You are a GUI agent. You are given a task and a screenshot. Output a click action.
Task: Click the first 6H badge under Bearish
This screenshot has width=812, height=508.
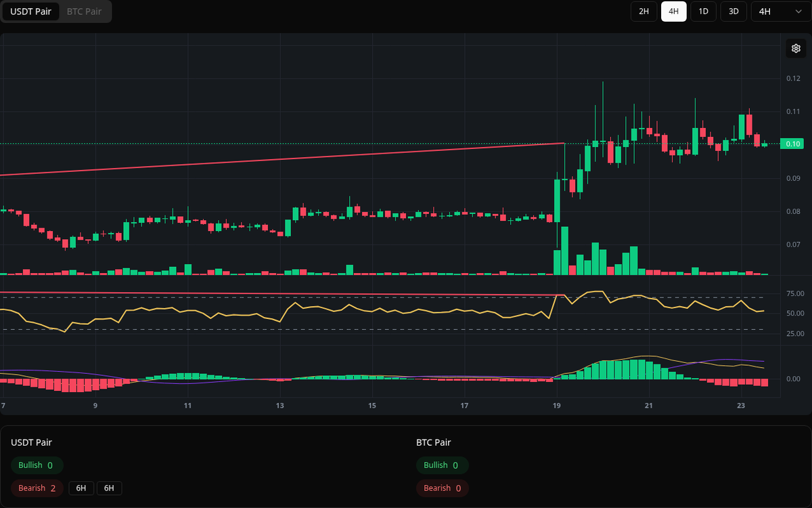tap(81, 488)
